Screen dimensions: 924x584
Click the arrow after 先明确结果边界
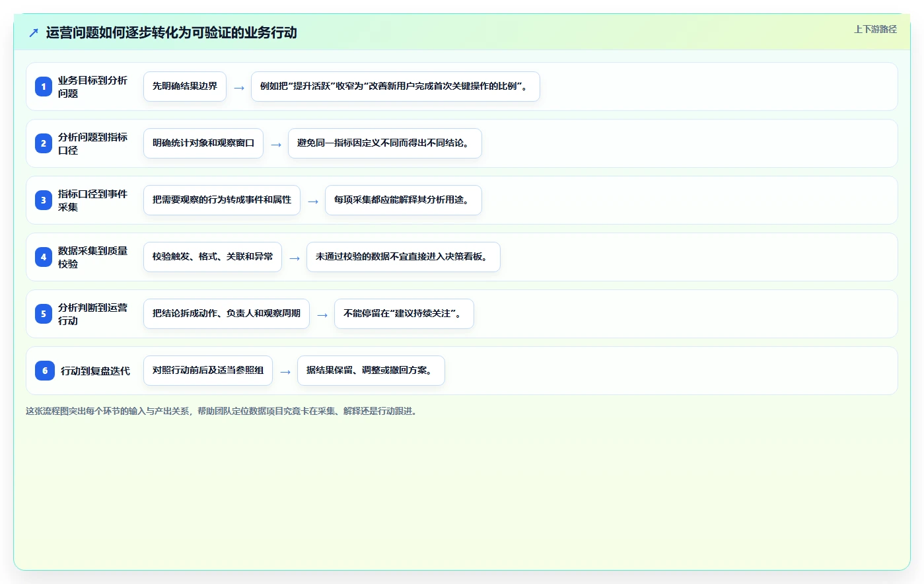point(239,88)
